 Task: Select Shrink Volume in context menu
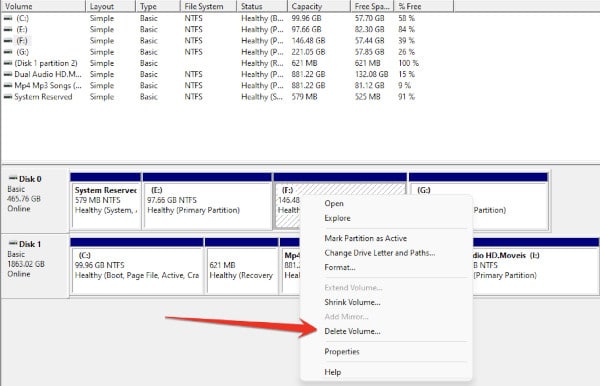pos(352,302)
